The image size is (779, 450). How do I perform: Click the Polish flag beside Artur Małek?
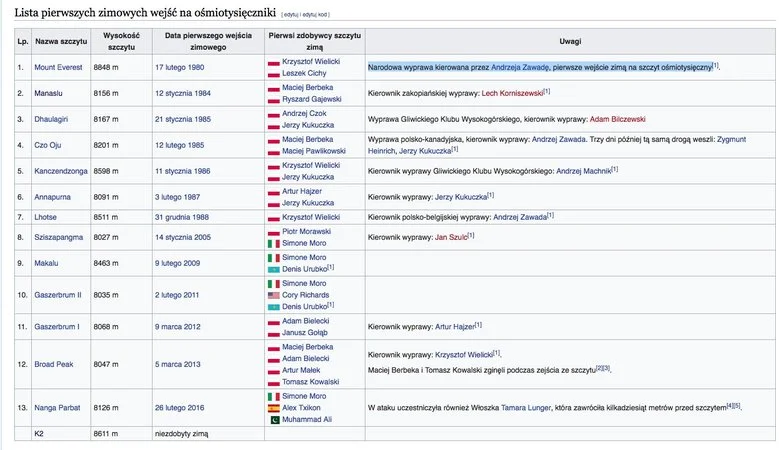click(x=274, y=371)
